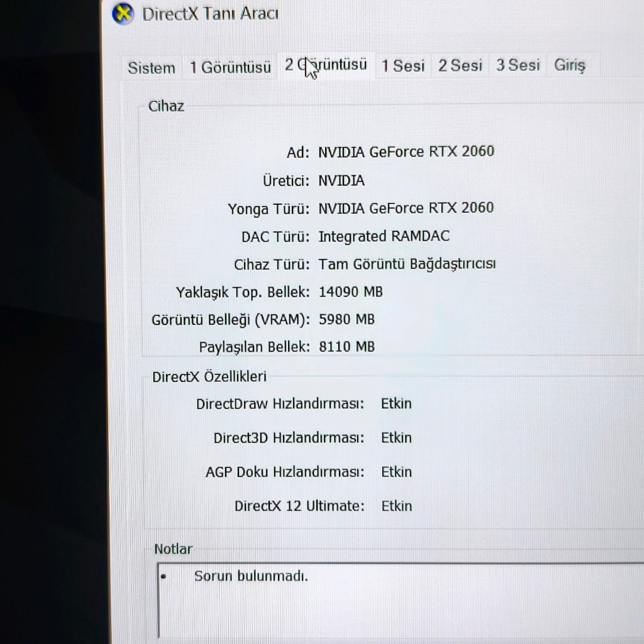This screenshot has height=644, width=644.
Task: Click the 'Cihaz' group label
Action: [x=166, y=106]
